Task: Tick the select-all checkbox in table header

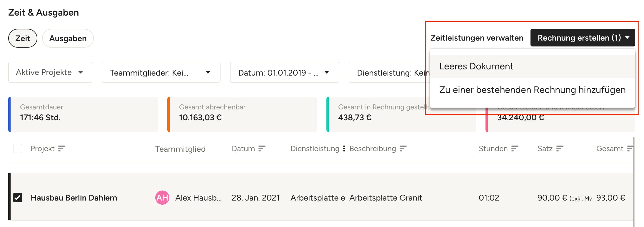Action: point(18,148)
